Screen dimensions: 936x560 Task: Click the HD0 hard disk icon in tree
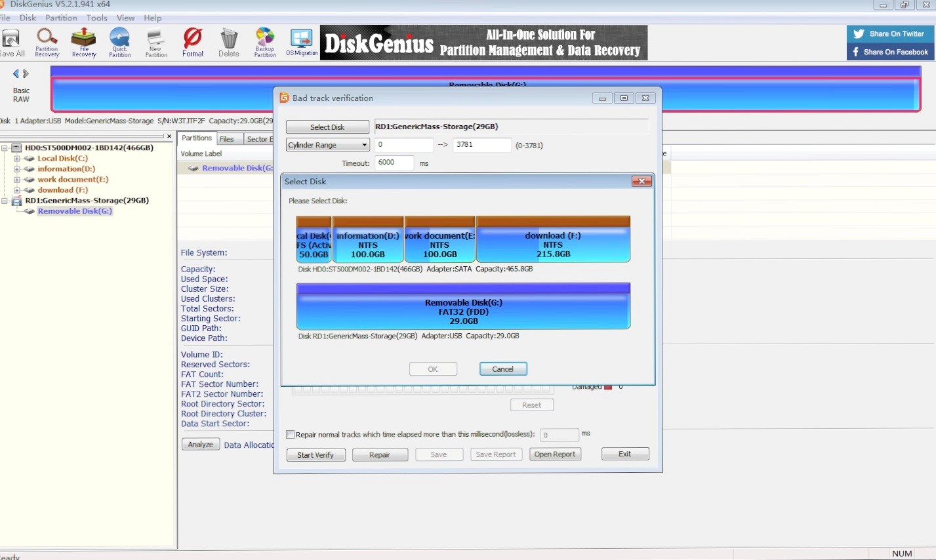click(x=18, y=148)
